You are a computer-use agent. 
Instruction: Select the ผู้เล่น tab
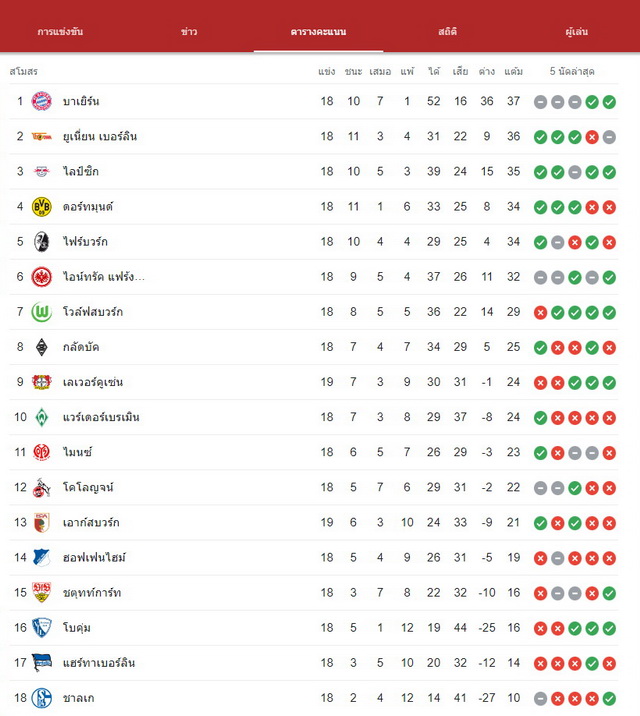[x=577, y=32]
